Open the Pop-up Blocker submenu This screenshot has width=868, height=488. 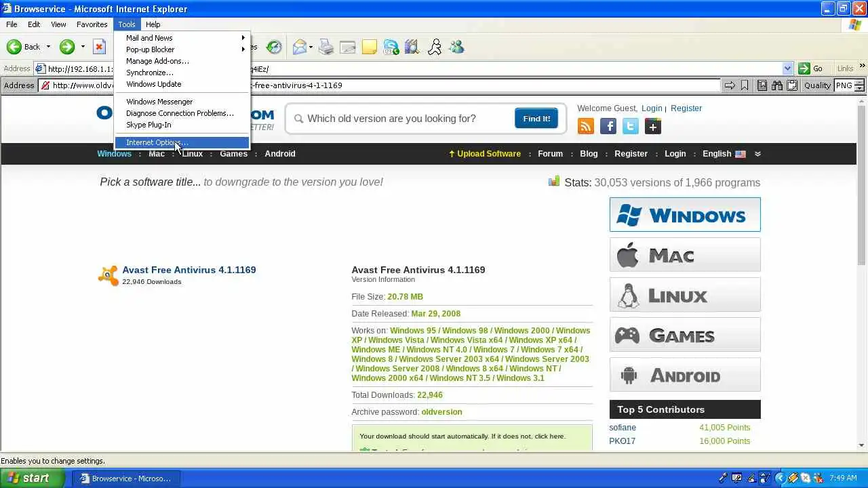pos(182,49)
